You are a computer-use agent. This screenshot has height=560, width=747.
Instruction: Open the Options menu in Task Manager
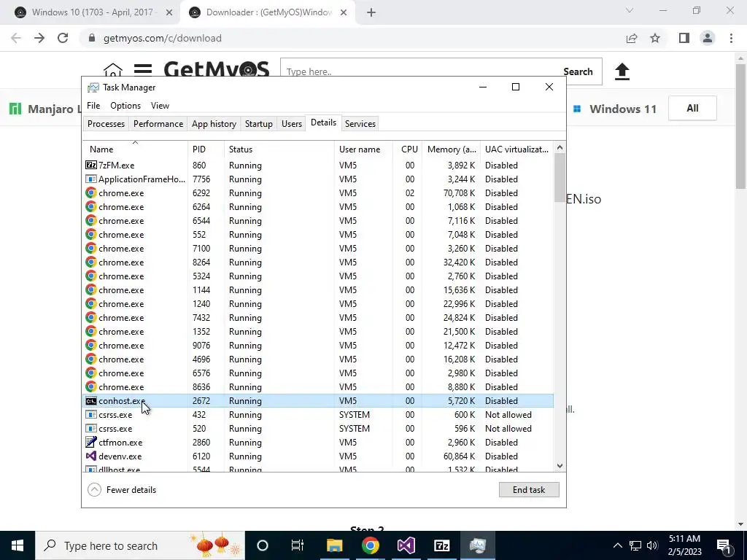click(x=125, y=106)
